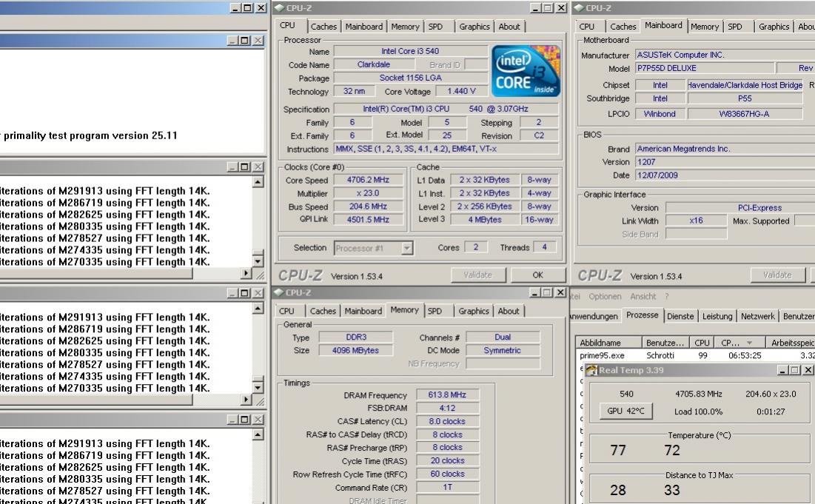Screen dimensions: 815x504
Task: Open Graphics tab in right mainboard CPU-Z window
Action: point(774,27)
